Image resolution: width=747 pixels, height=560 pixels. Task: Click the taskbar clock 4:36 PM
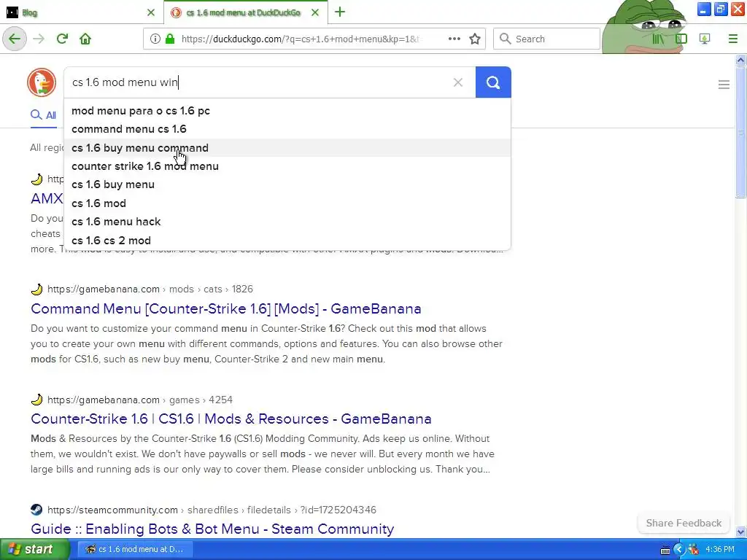pyautogui.click(x=720, y=549)
